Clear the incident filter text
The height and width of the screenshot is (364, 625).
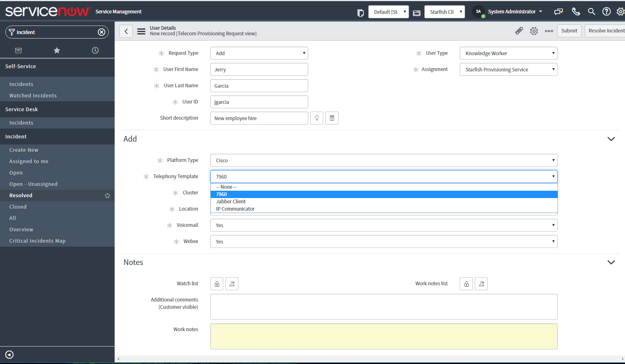pyautogui.click(x=102, y=32)
